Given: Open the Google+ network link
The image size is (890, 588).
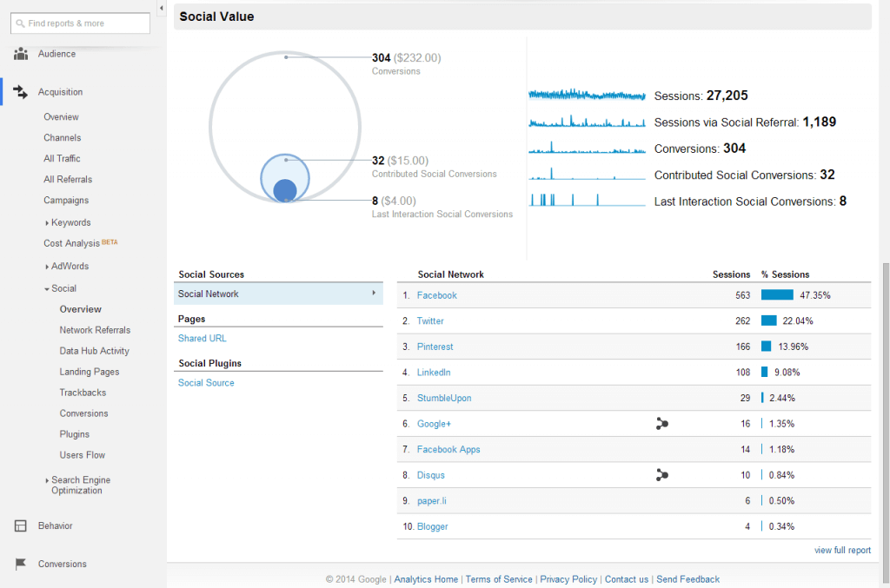Looking at the screenshot, I should [x=434, y=424].
